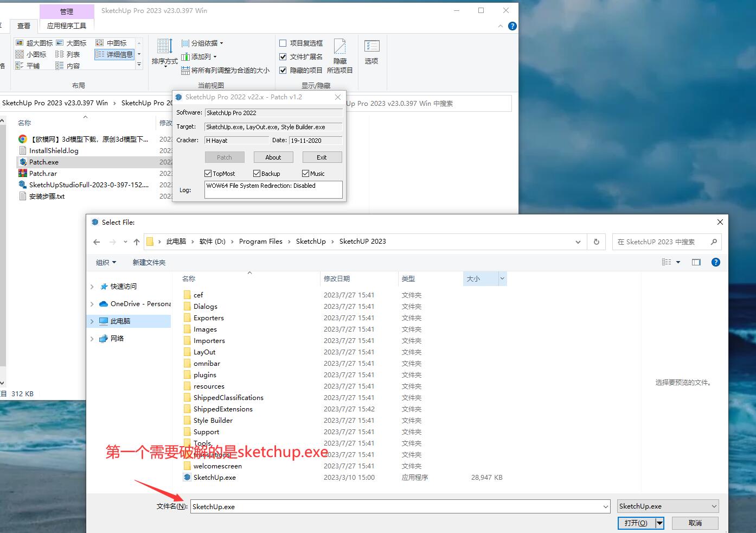The width and height of the screenshot is (756, 533).
Task: Toggle 隐藏的项目 checkbox
Action: click(283, 70)
